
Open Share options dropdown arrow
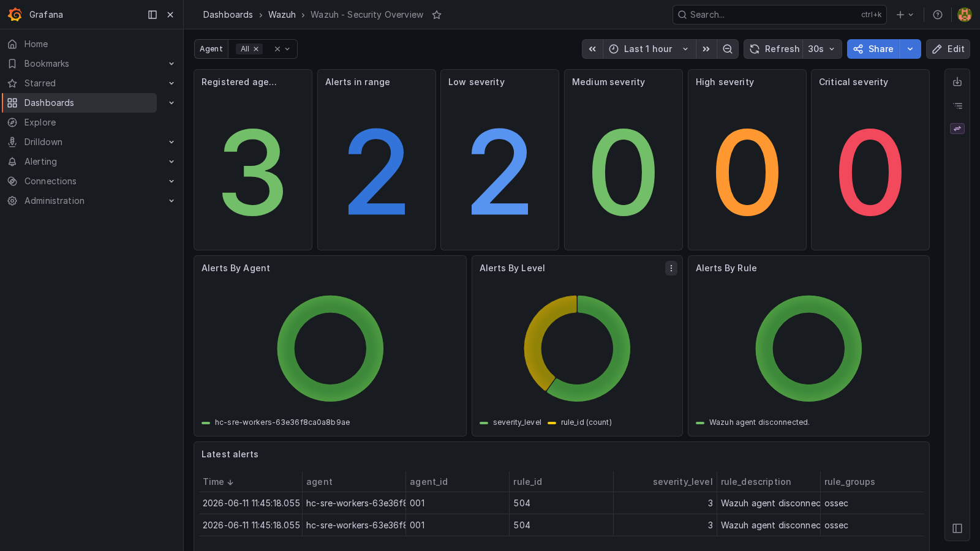click(x=910, y=49)
